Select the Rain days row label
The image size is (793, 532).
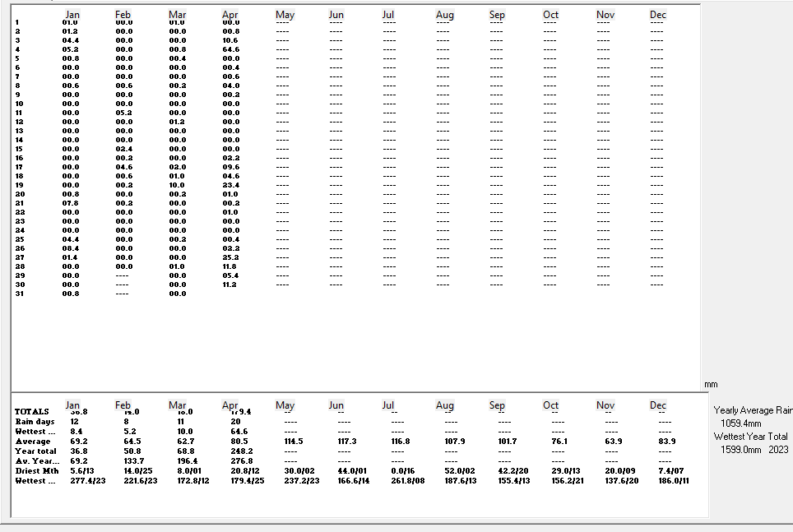(x=35, y=422)
